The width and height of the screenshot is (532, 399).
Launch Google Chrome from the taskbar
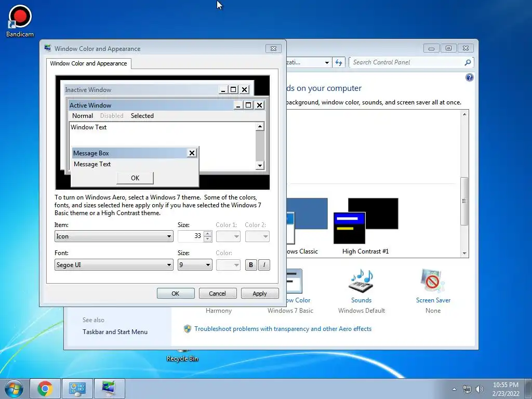point(45,389)
